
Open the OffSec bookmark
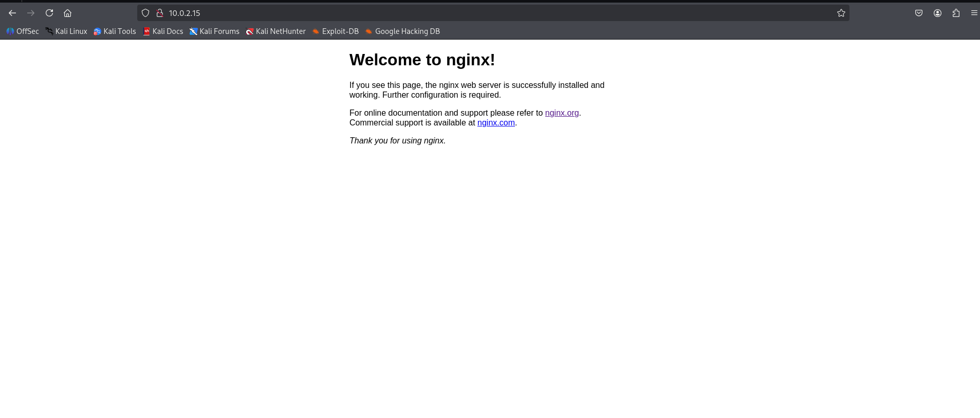point(23,31)
